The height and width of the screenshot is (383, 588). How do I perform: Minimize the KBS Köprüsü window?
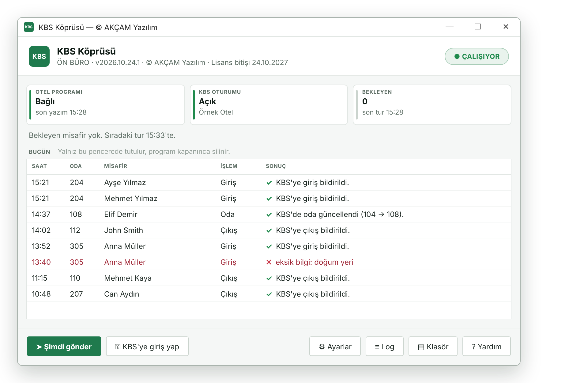point(450,27)
